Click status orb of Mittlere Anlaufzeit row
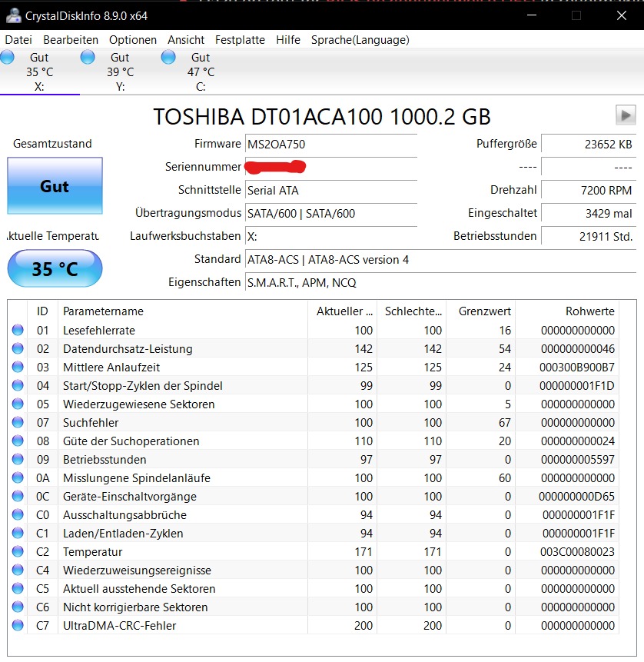644x662 pixels. (18, 367)
